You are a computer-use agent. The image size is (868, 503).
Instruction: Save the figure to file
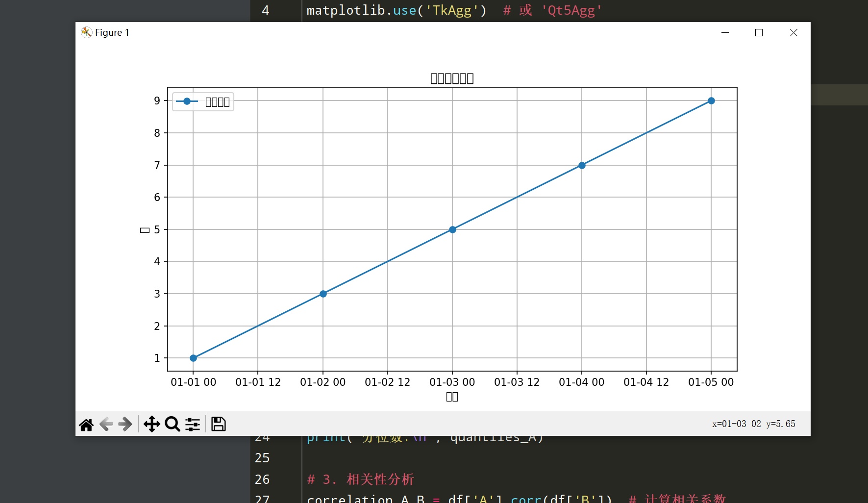point(219,424)
